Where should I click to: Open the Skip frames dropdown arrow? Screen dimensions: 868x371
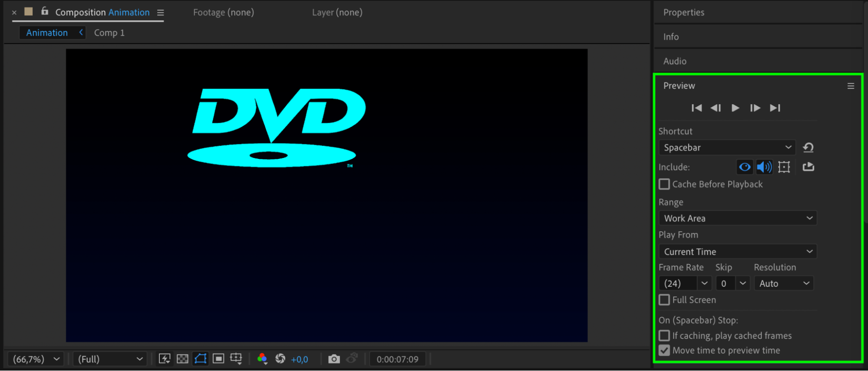tap(743, 283)
